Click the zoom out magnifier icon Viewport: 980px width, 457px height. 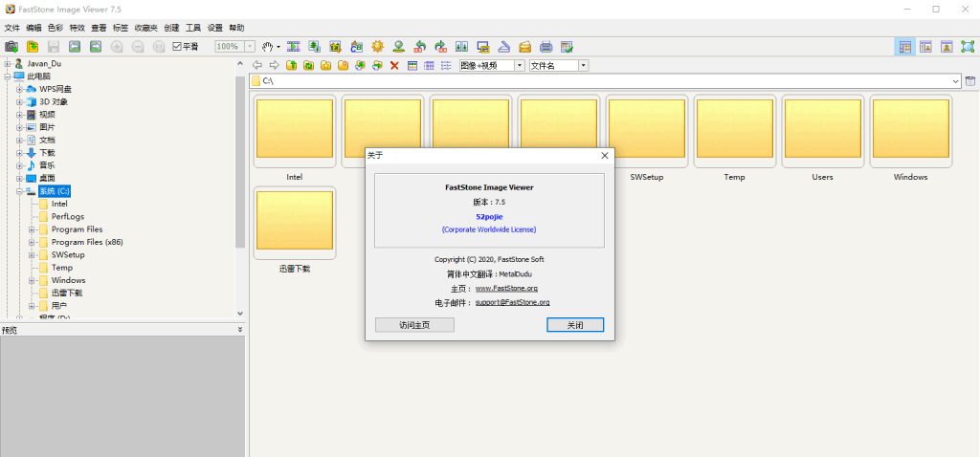(138, 46)
